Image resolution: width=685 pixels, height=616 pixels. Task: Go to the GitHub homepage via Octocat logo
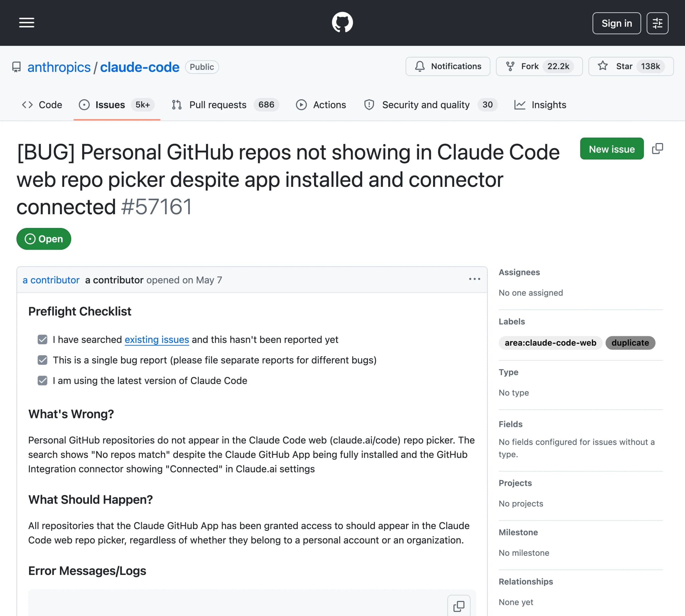[342, 23]
